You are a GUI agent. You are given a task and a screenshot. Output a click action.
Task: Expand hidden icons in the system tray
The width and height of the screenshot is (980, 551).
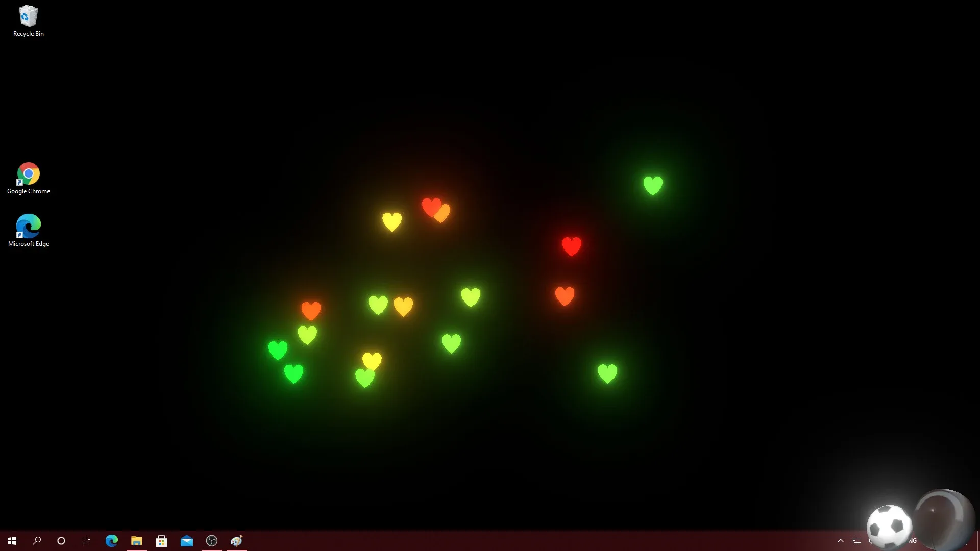click(x=840, y=541)
